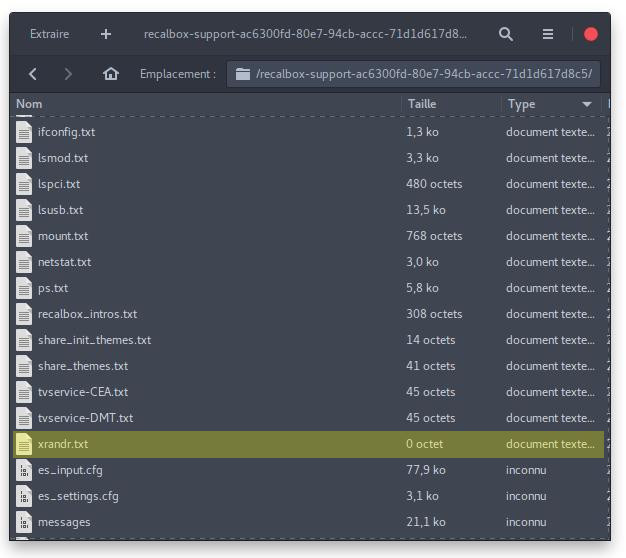Select the share_themes.txt file icon
This screenshot has height=558, width=626.
pyautogui.click(x=24, y=366)
